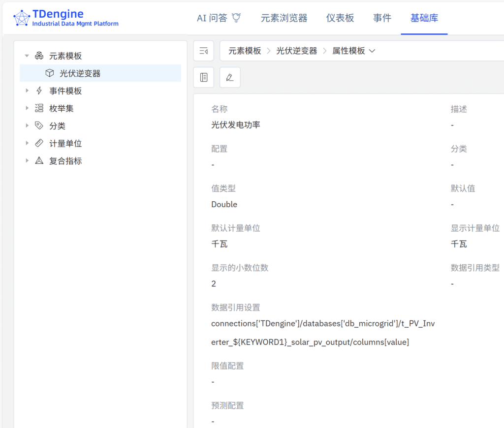
Task: Click the 事件模板 lightning icon
Action: 39,91
